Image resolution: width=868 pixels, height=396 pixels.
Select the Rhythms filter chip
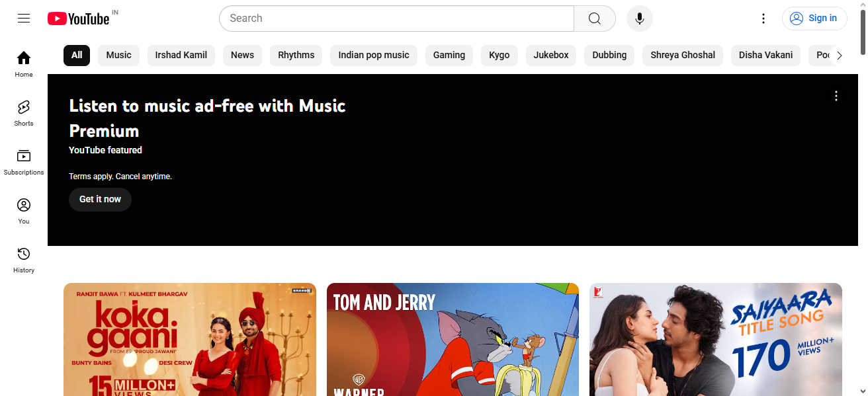(x=296, y=56)
